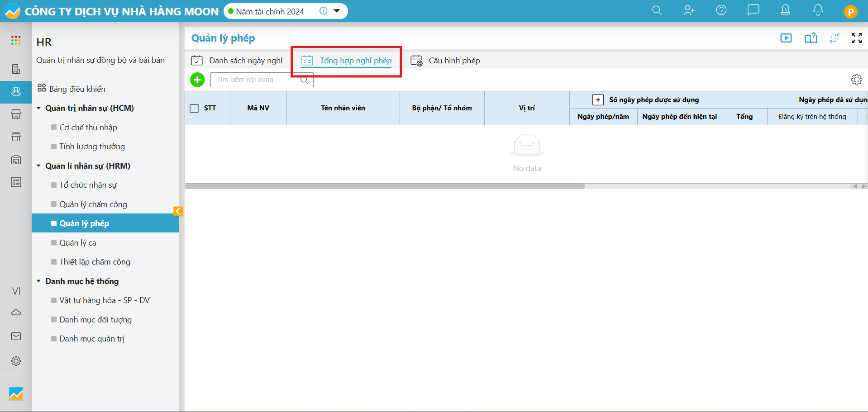Open Quản lý chấm công in sidebar
The height and width of the screenshot is (412, 868).
click(93, 204)
